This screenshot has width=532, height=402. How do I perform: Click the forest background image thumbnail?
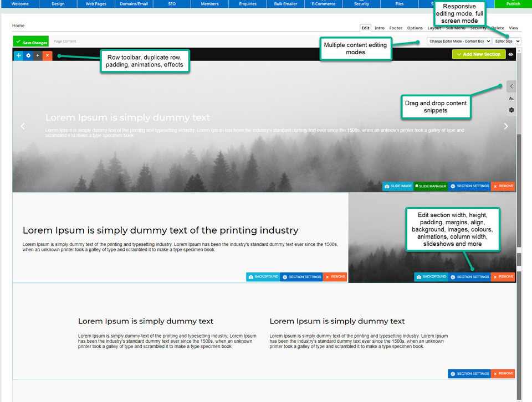(x=432, y=238)
